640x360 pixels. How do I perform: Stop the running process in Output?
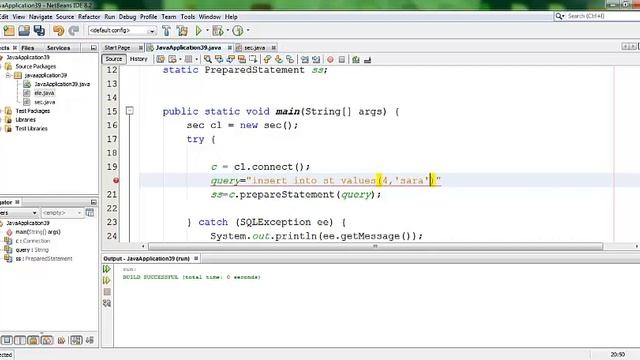107,292
